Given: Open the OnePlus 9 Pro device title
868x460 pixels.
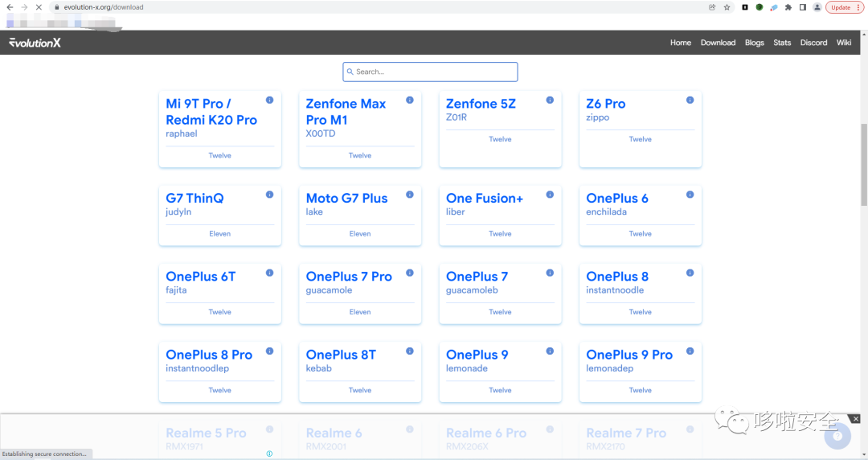Looking at the screenshot, I should click(x=629, y=355).
